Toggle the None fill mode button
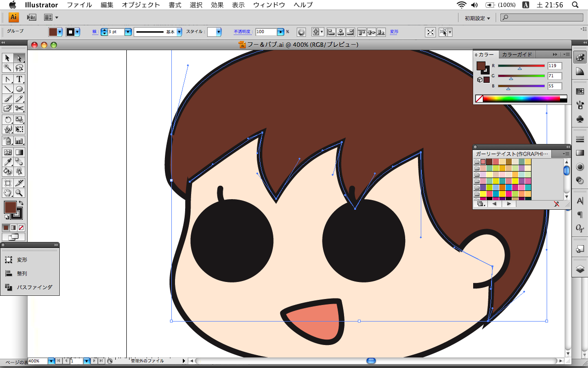This screenshot has height=368, width=588. 21,228
